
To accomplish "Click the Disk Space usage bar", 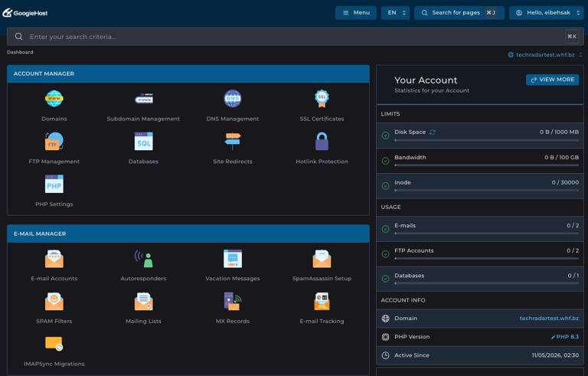I will coord(486,140).
